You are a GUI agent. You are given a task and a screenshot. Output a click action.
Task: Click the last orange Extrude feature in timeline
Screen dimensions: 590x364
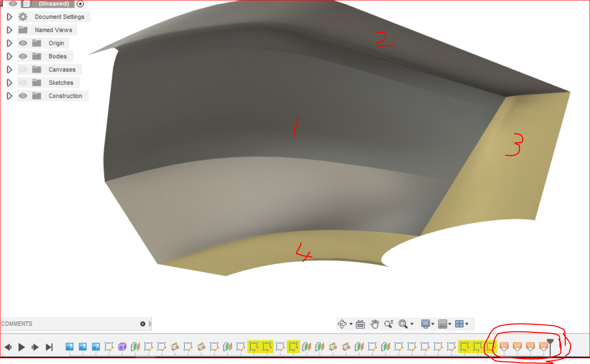(543, 347)
